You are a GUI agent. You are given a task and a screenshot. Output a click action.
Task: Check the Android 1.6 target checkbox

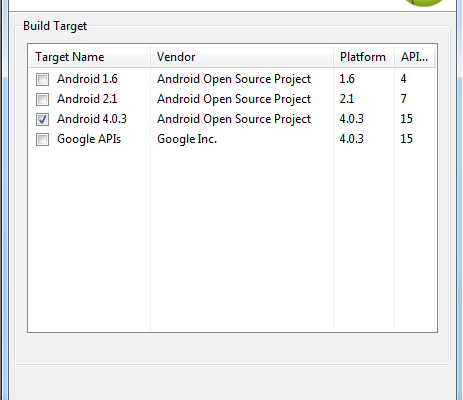tap(42, 79)
